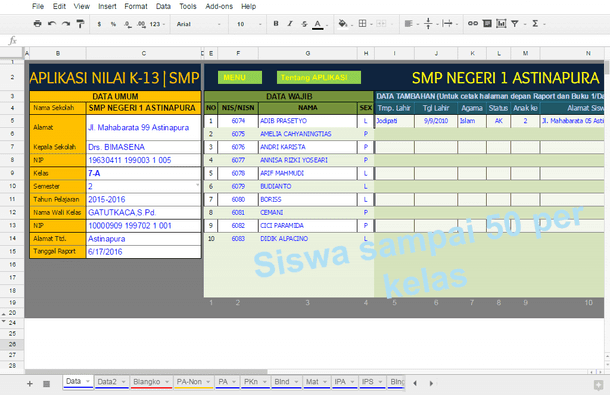Open vertical align options
Screen dimensions: 610x395
coord(428,24)
